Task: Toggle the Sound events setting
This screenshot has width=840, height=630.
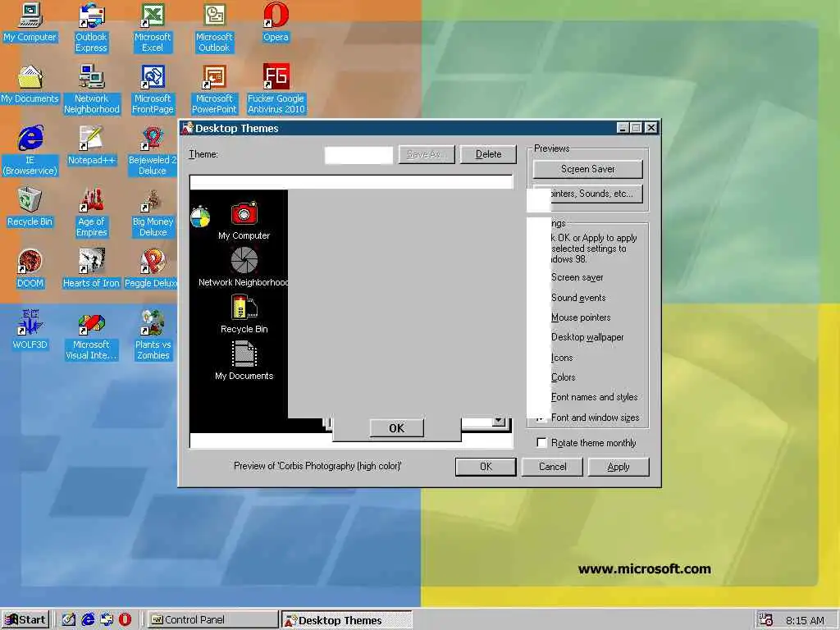Action: click(x=578, y=298)
